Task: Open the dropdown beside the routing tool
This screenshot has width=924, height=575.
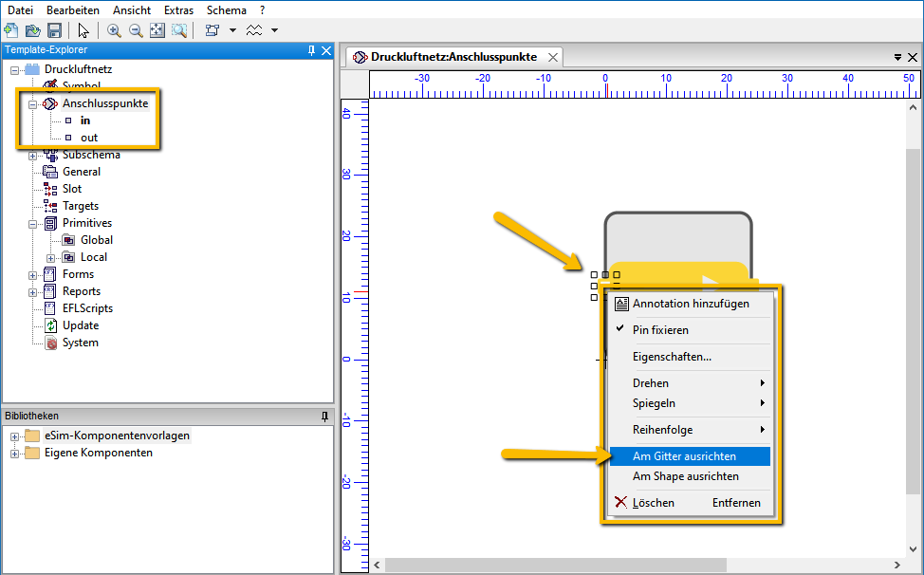Action: click(x=232, y=30)
